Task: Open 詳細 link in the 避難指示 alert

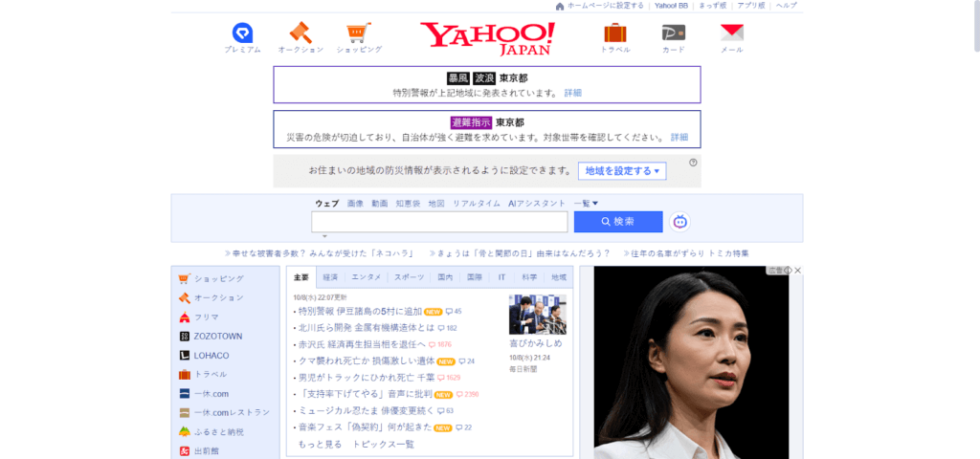Action: tap(679, 137)
